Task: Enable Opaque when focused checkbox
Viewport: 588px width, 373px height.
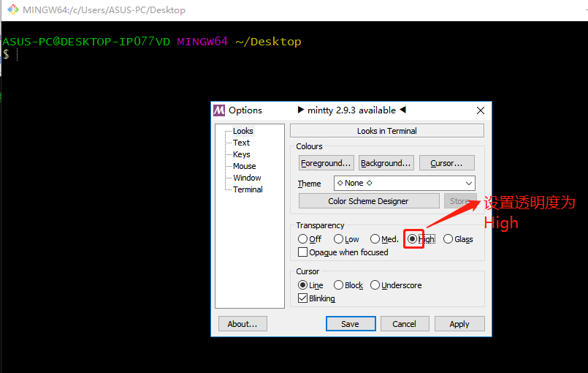Action: click(303, 252)
